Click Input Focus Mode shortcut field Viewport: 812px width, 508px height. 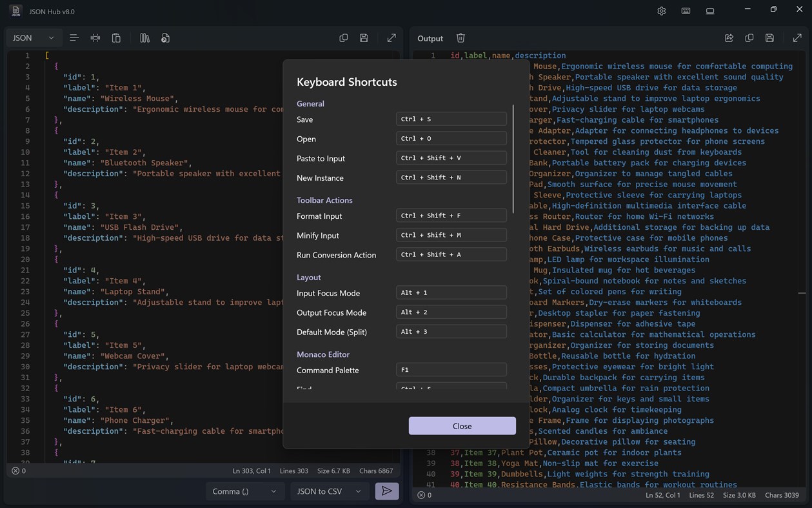(x=451, y=292)
